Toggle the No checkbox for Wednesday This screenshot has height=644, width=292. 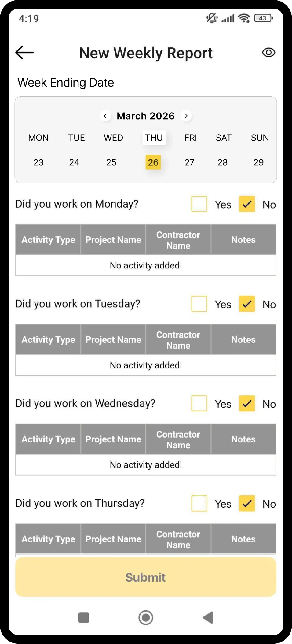coord(247,403)
